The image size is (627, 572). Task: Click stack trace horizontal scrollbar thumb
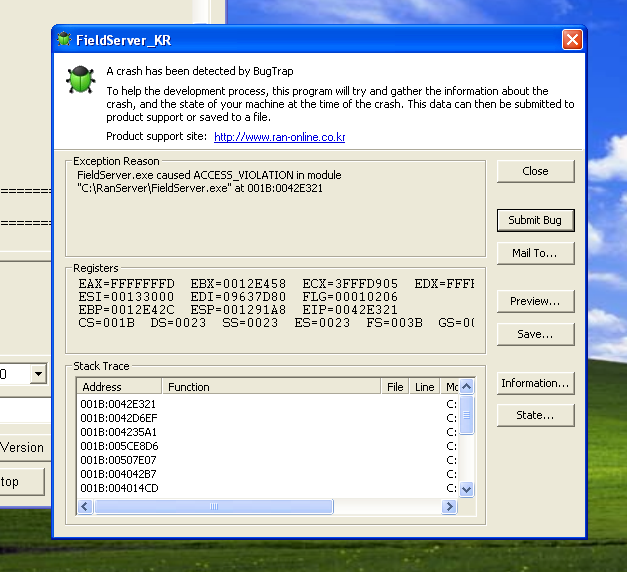click(x=214, y=507)
